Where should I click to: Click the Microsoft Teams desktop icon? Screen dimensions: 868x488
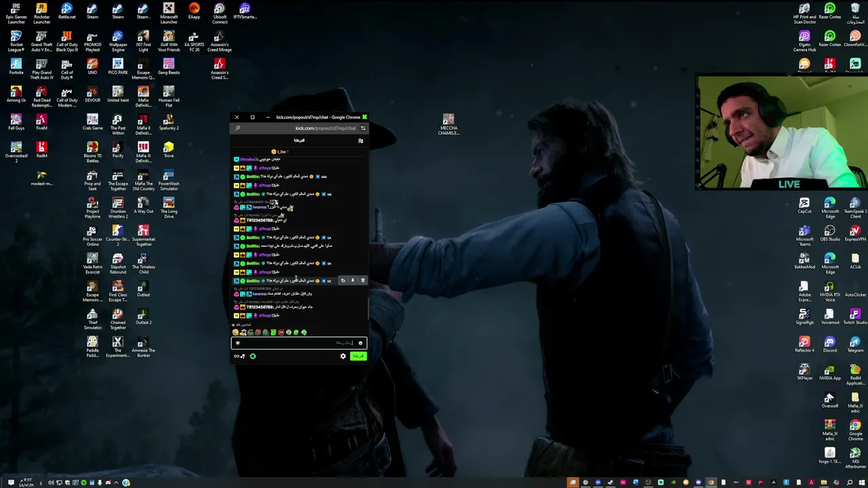[804, 236]
